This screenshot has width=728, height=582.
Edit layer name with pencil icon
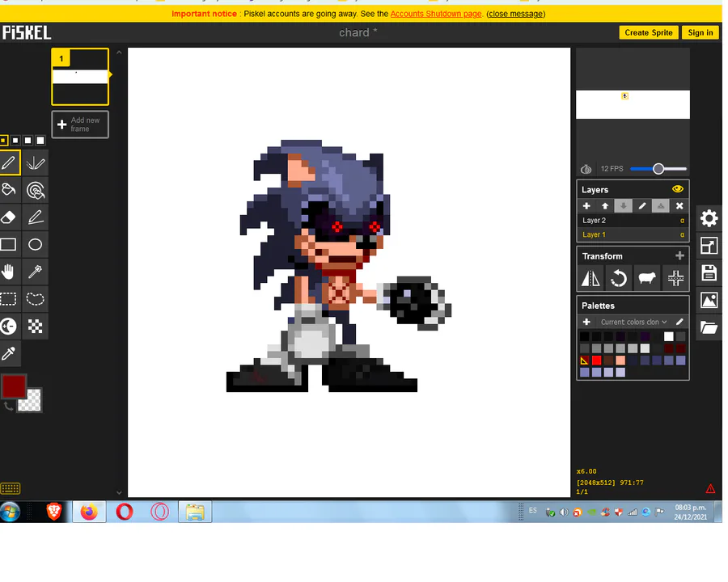point(642,205)
